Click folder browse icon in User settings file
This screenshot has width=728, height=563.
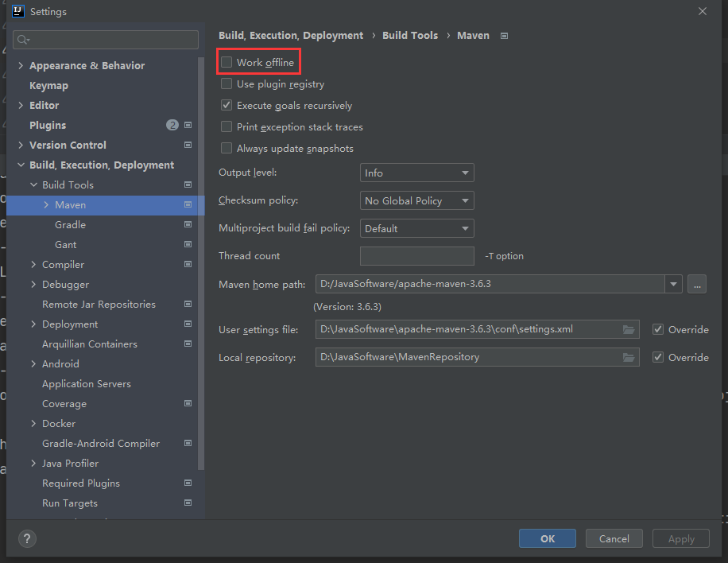click(x=629, y=329)
